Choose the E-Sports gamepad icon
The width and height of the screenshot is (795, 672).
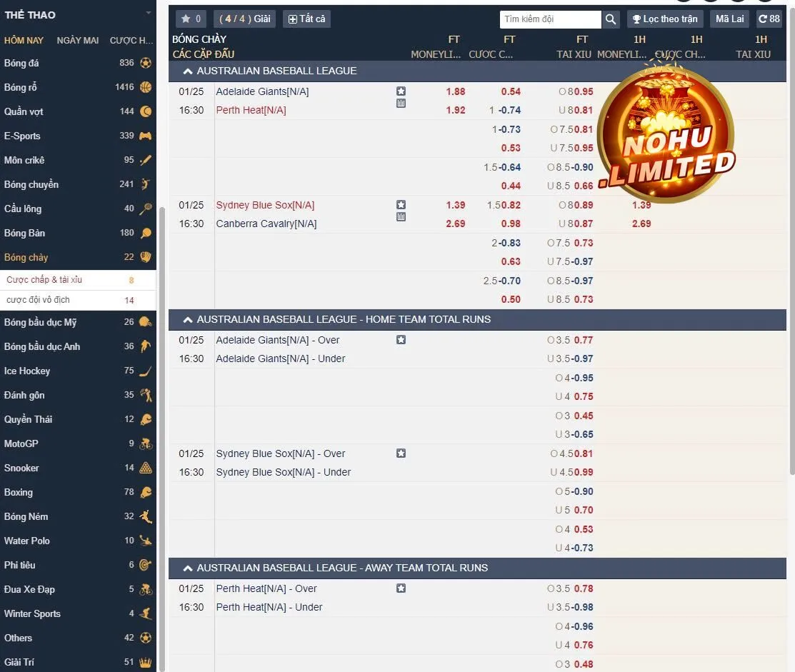(x=146, y=136)
